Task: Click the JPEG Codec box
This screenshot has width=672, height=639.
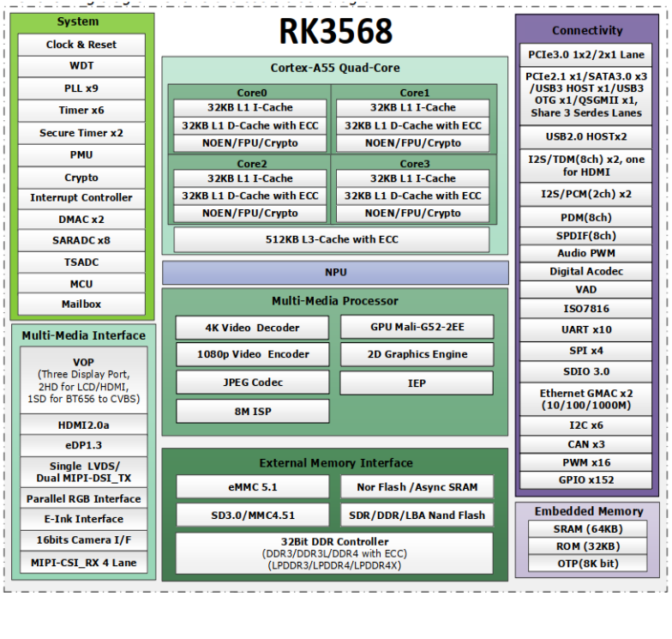Action: [x=252, y=383]
